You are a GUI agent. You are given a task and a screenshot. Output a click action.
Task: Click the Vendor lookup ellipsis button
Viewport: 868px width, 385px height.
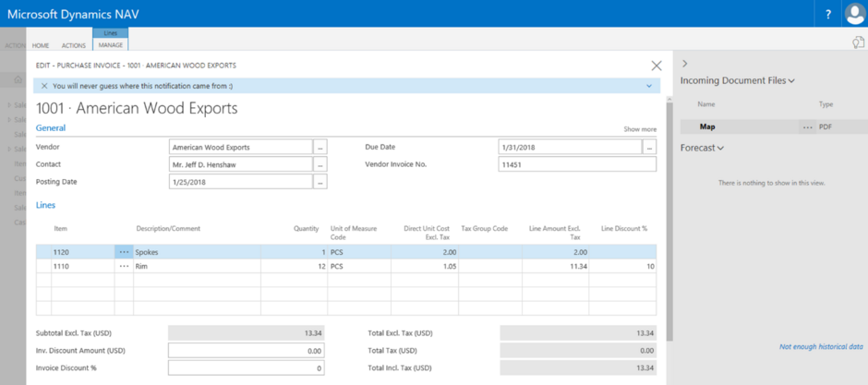pyautogui.click(x=320, y=147)
